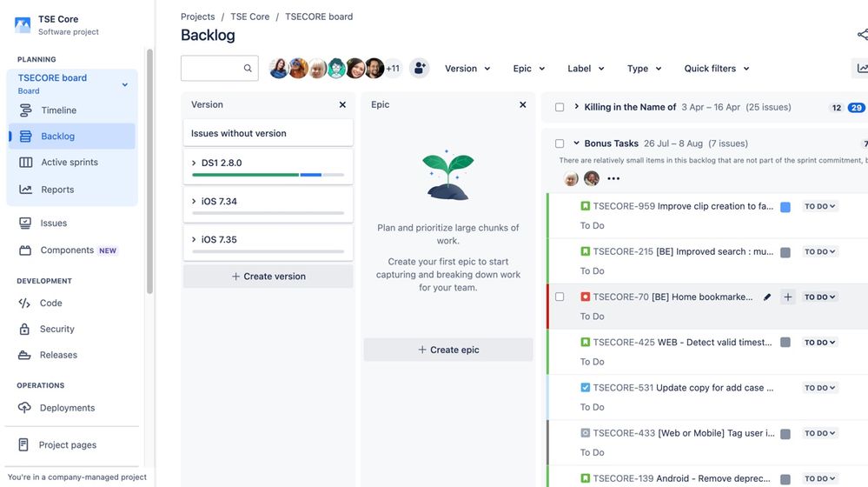Click the share icon at top right
This screenshot has height=487, width=868.
pyautogui.click(x=863, y=35)
